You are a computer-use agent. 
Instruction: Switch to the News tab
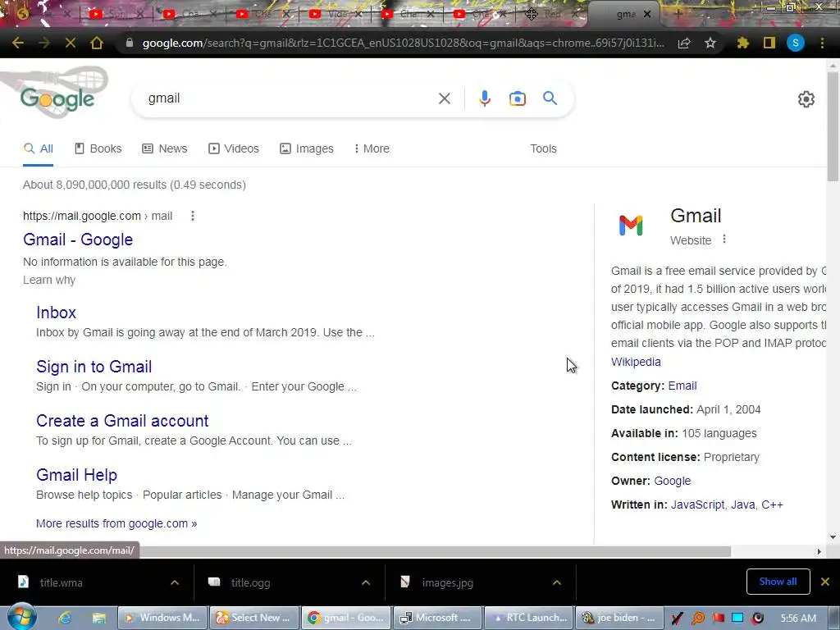[x=164, y=148]
